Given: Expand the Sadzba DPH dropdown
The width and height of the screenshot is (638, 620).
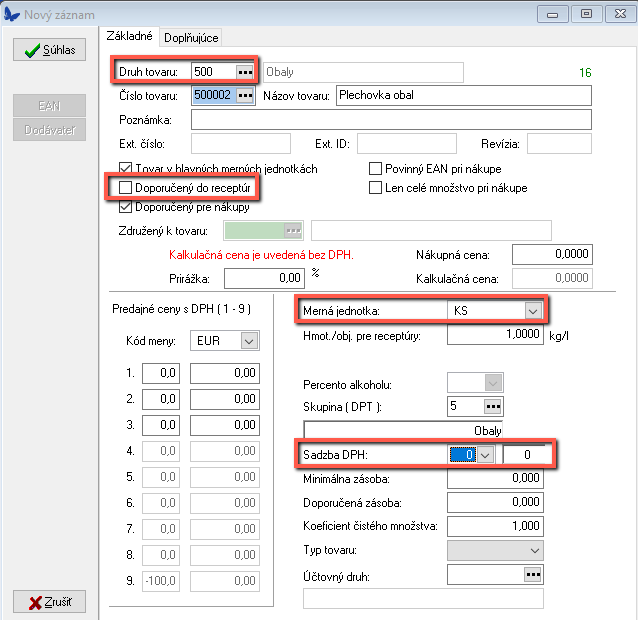Looking at the screenshot, I should pyautogui.click(x=485, y=455).
